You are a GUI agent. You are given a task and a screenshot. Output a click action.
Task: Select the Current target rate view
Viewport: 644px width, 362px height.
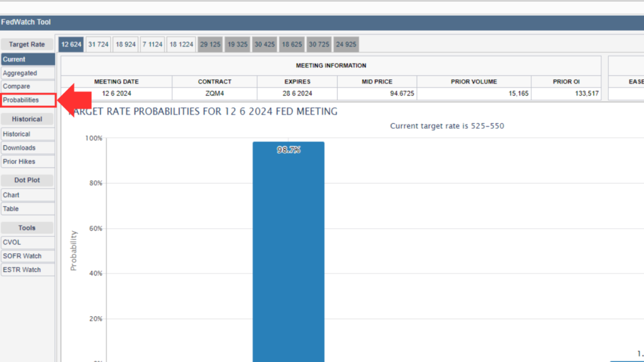[x=28, y=59]
